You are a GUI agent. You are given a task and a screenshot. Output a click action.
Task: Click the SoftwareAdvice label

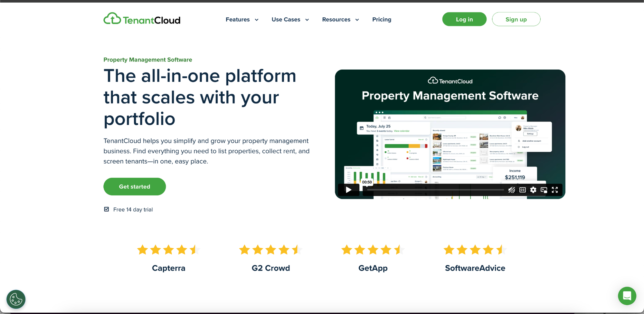click(x=475, y=268)
